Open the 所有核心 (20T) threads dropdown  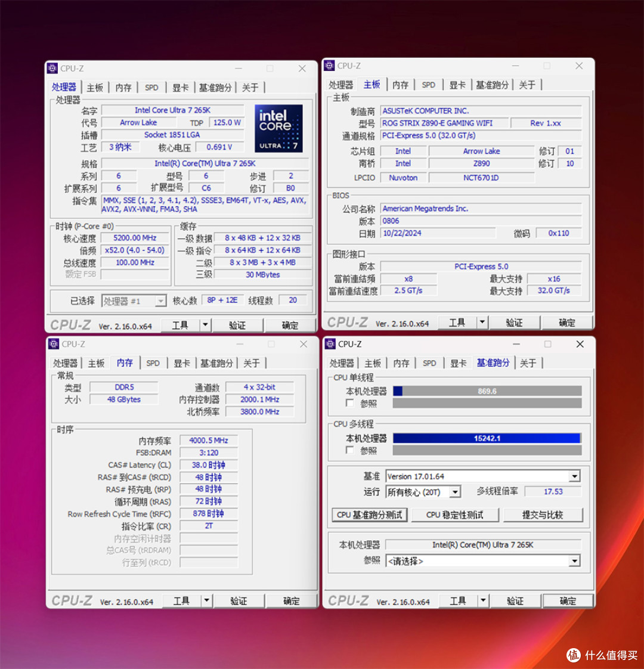[x=456, y=492]
